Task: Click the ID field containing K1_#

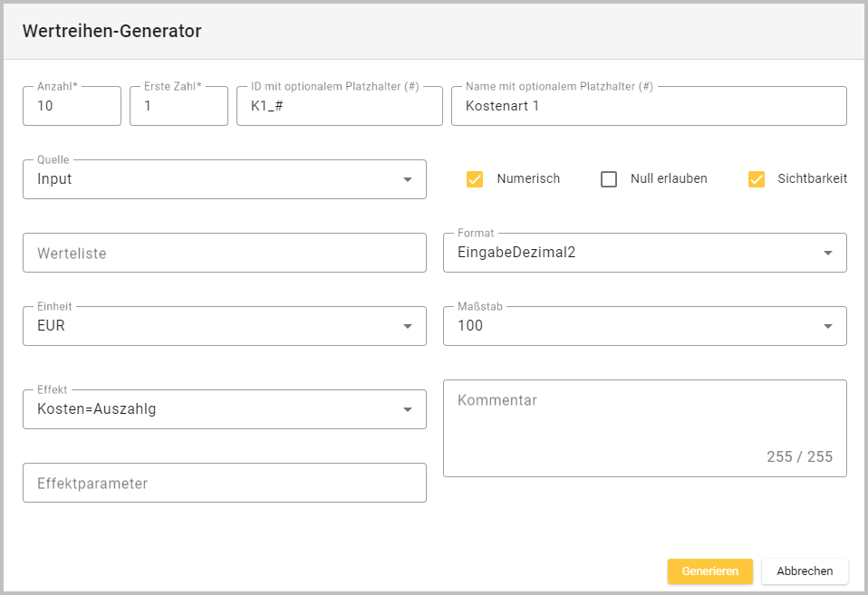Action: (339, 106)
